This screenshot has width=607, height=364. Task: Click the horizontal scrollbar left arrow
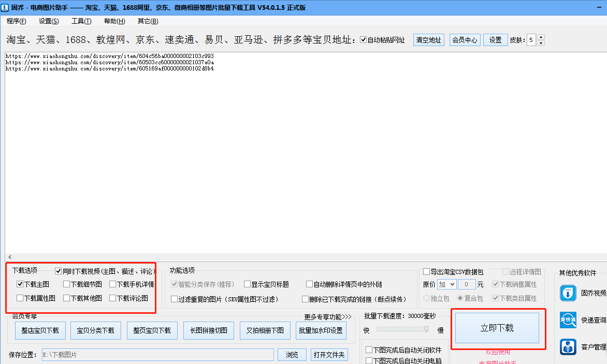coord(10,257)
